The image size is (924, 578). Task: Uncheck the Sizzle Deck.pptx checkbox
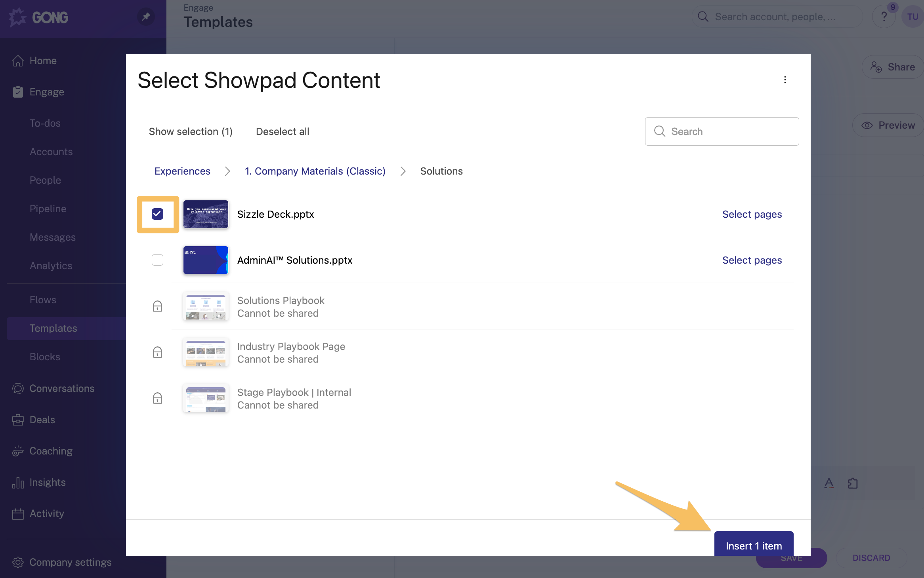[157, 214]
